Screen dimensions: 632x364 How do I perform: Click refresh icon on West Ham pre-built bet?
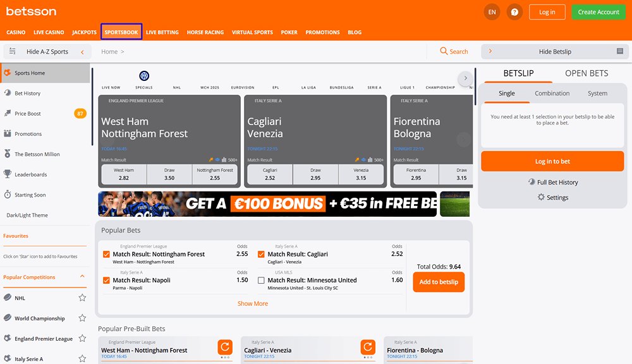(x=225, y=347)
